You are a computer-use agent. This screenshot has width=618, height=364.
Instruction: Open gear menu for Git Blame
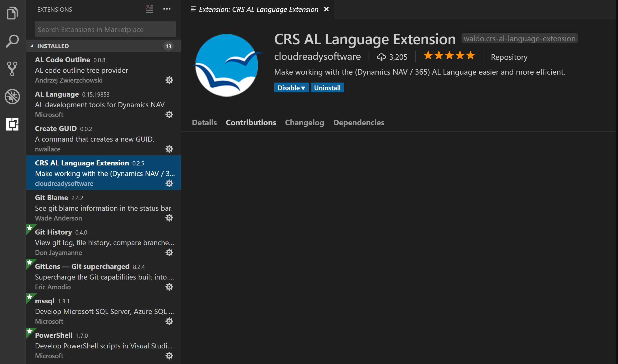pyautogui.click(x=169, y=218)
